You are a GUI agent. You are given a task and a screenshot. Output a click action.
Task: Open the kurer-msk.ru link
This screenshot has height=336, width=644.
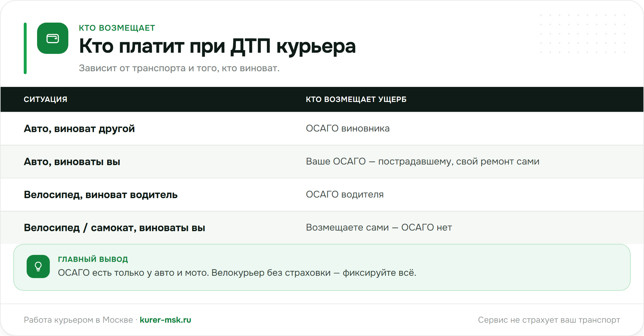[x=165, y=320]
